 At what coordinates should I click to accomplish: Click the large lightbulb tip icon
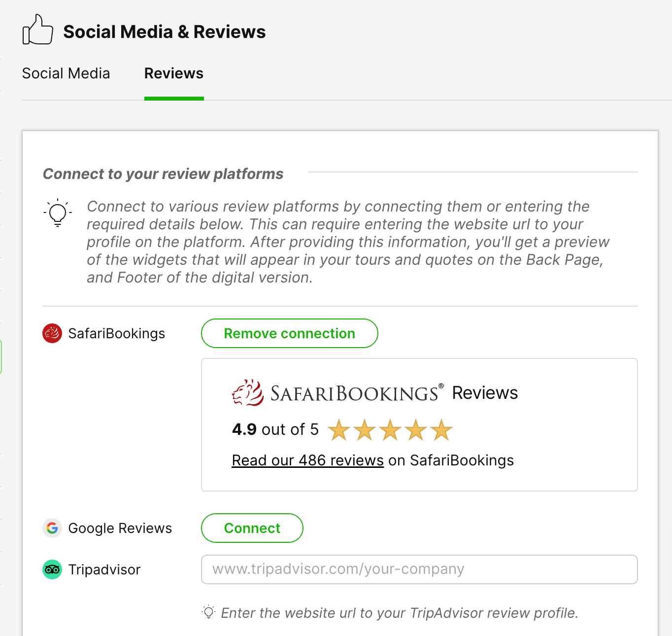point(58,213)
